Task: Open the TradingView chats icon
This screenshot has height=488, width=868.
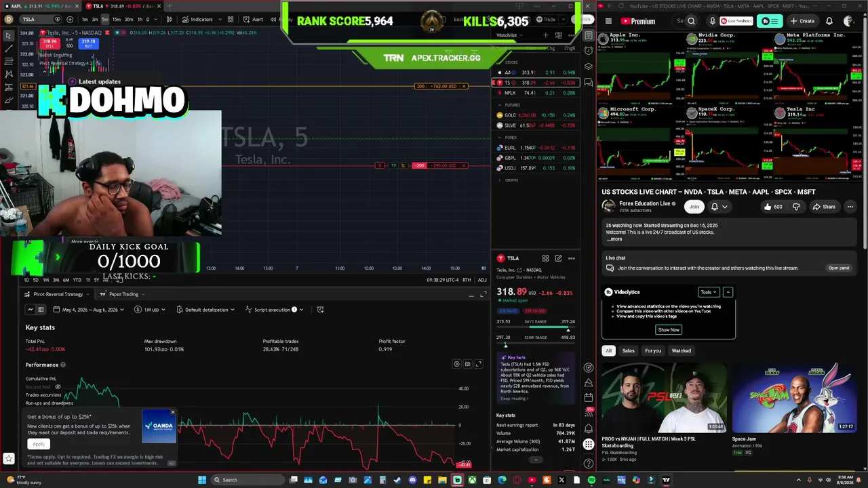Action: click(589, 82)
